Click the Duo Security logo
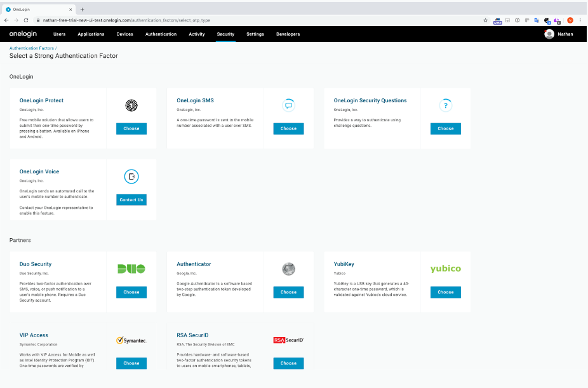The image size is (588, 388). point(131,269)
